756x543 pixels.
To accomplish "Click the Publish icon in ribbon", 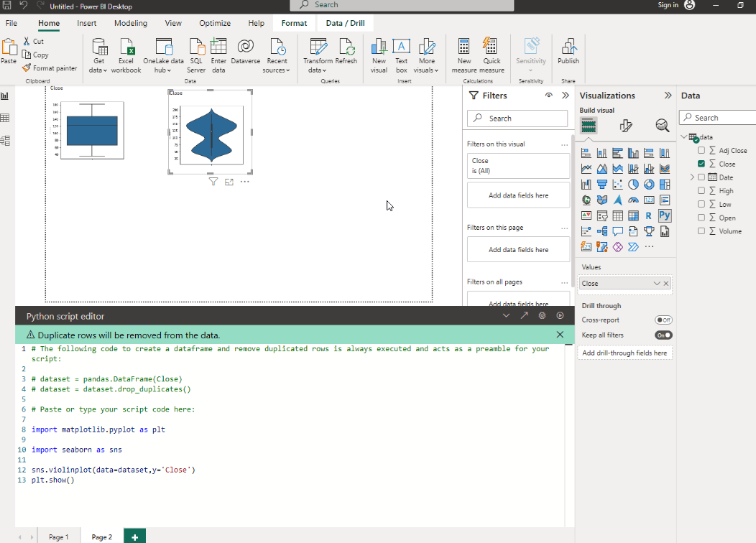I will (x=568, y=52).
